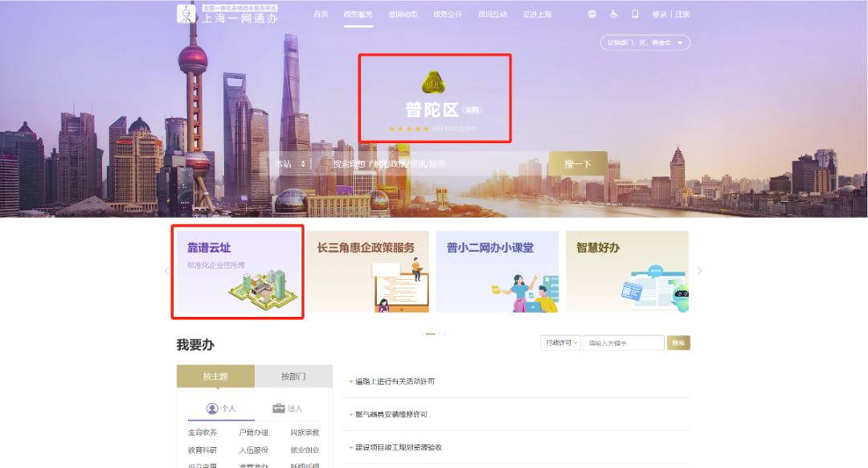Click the 上海一网通办 site logo
The width and height of the screenshot is (868, 468).
(x=227, y=14)
